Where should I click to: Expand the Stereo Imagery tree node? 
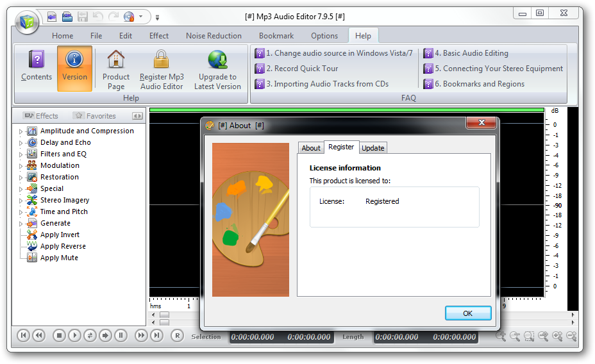coord(21,201)
